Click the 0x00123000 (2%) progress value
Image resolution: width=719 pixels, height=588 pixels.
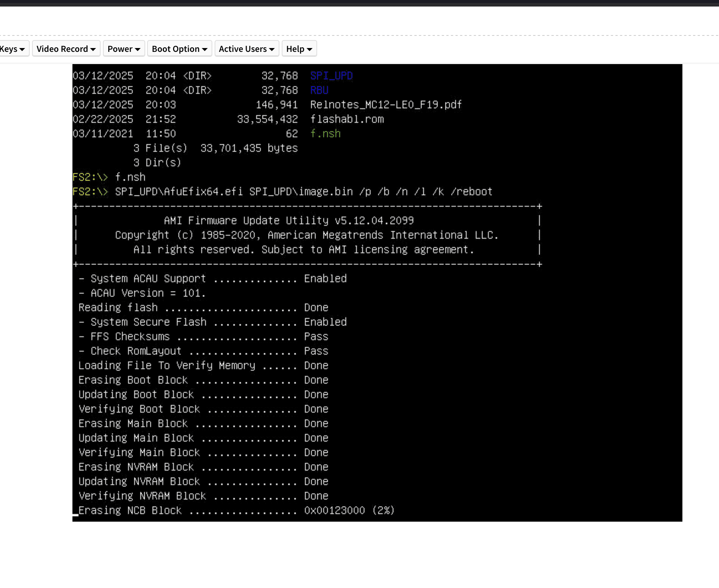(349, 511)
